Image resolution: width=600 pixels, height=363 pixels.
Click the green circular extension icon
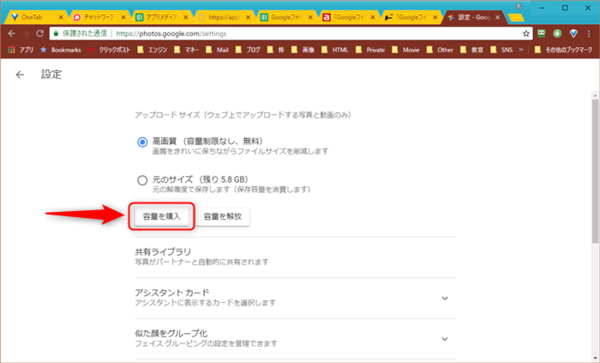(557, 34)
